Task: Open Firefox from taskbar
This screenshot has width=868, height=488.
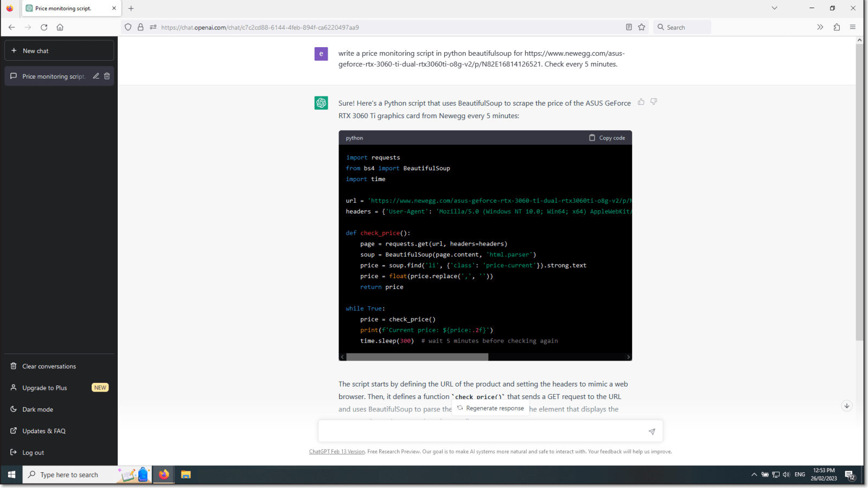Action: pos(164,475)
